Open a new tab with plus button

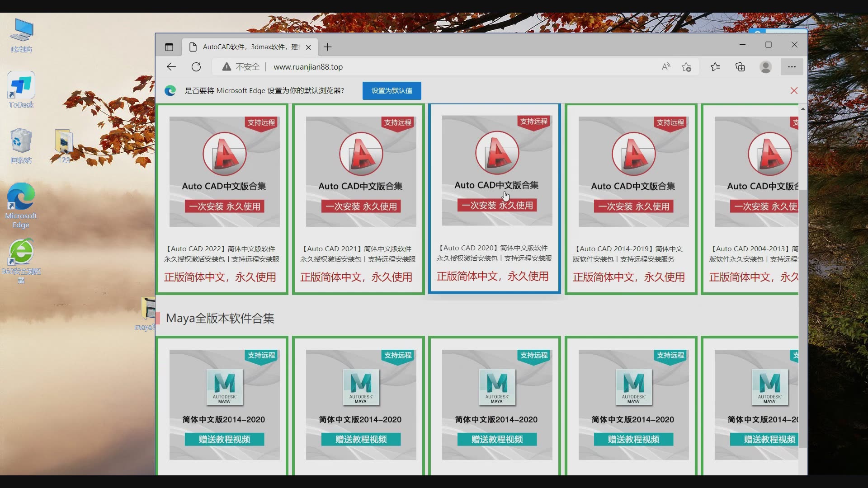[328, 47]
